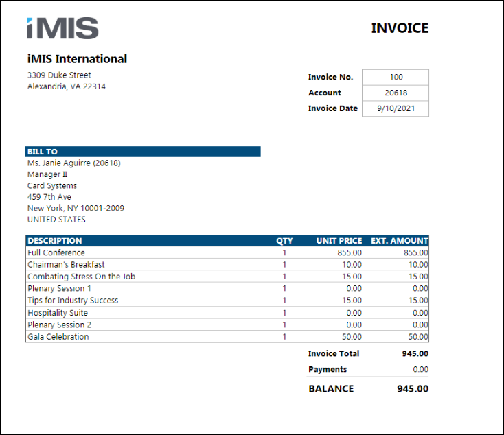Click the QTY column header
Image resolution: width=504 pixels, height=435 pixels.
[x=284, y=241]
